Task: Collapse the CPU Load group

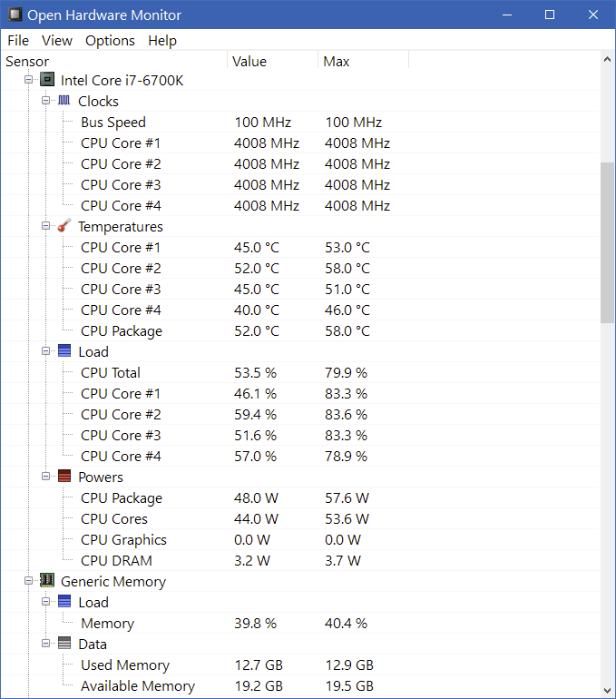Action: pos(46,351)
